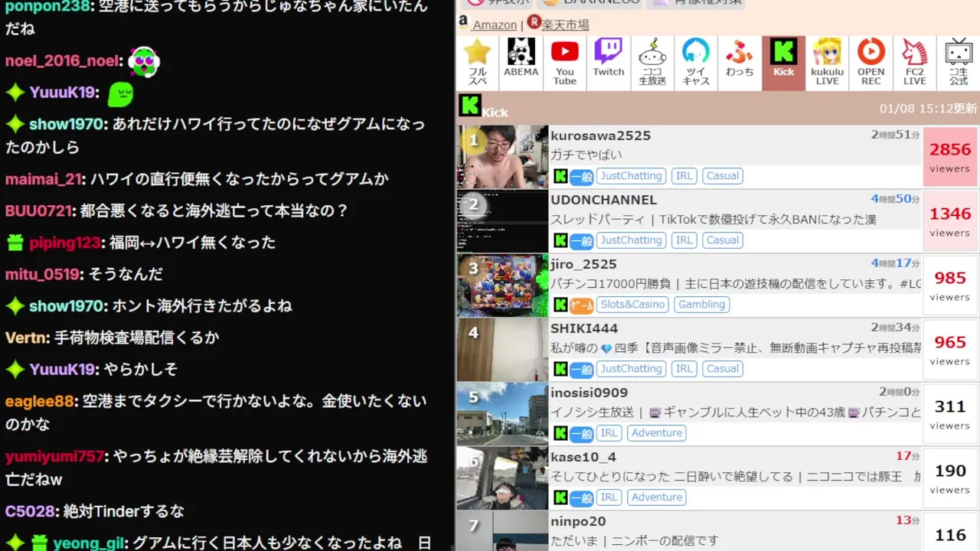Open kase10_4's stream thumbnail
This screenshot has width=980, height=551.
point(502,478)
